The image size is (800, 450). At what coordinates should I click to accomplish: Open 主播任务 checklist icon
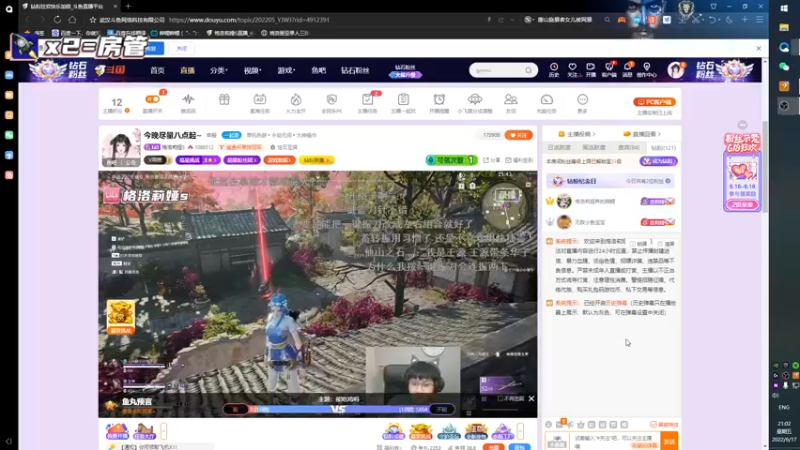[367, 99]
